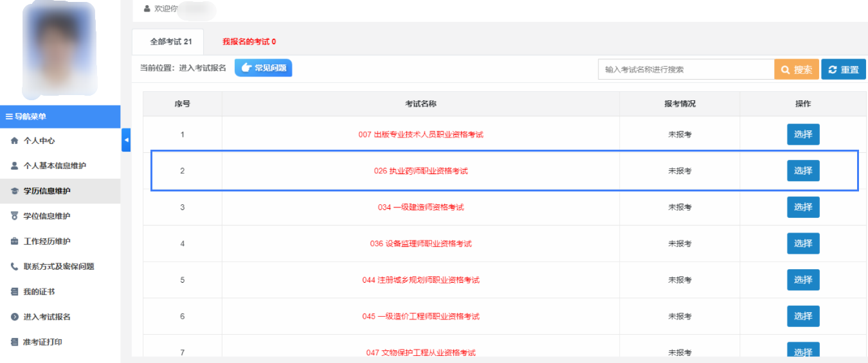Click the certificate icon beside 我的证书

15,292
